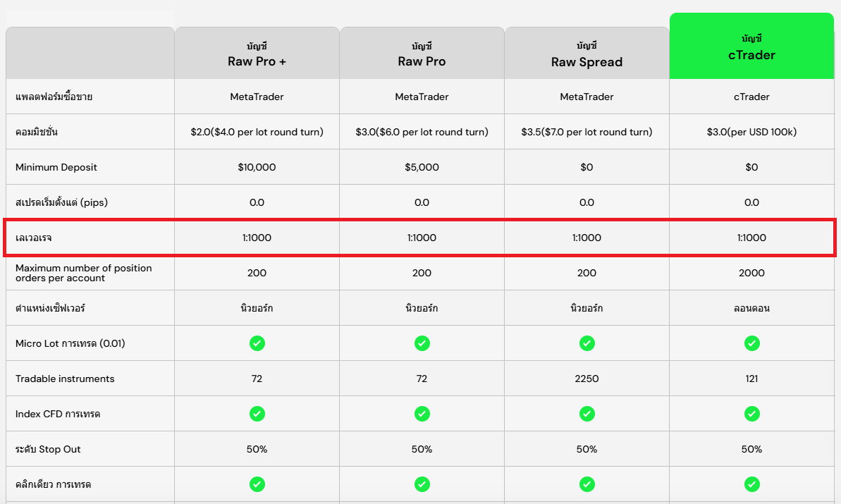Click the $10,000 minimum deposit cell
The height and width of the screenshot is (504, 841).
tap(257, 167)
